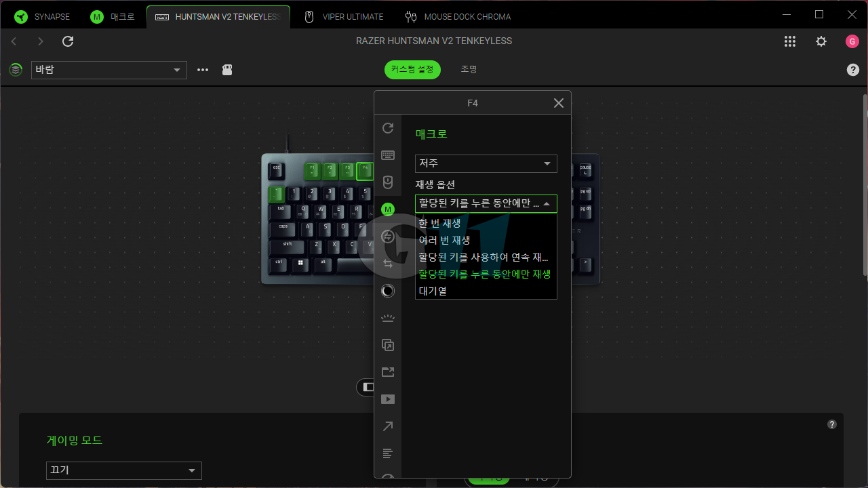
Task: Select the Multimedia play icon in sidebar
Action: 388,399
